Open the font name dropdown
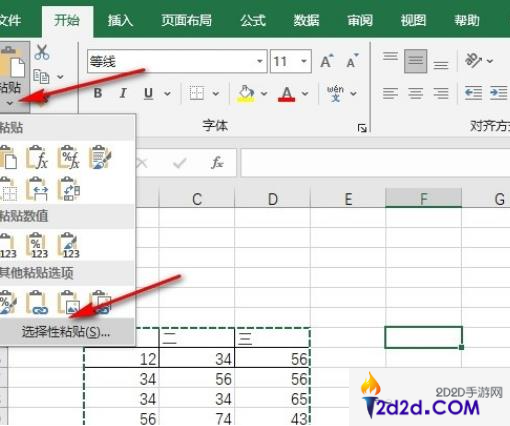 pyautogui.click(x=259, y=61)
